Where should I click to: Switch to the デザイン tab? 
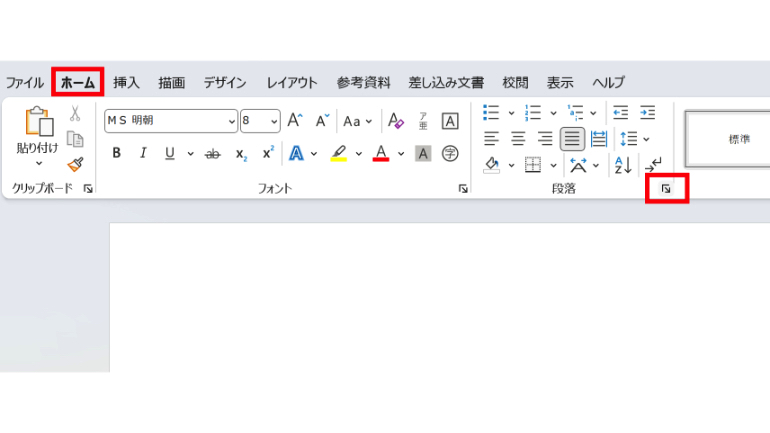click(225, 82)
